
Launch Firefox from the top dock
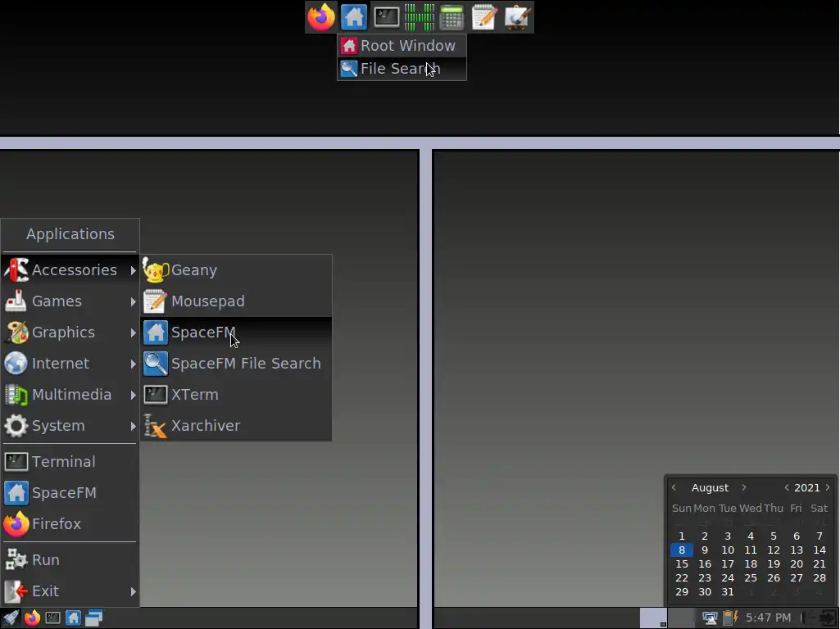pyautogui.click(x=321, y=17)
